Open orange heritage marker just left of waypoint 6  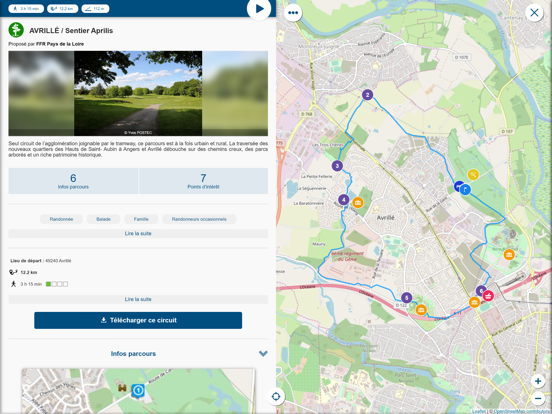(x=475, y=302)
